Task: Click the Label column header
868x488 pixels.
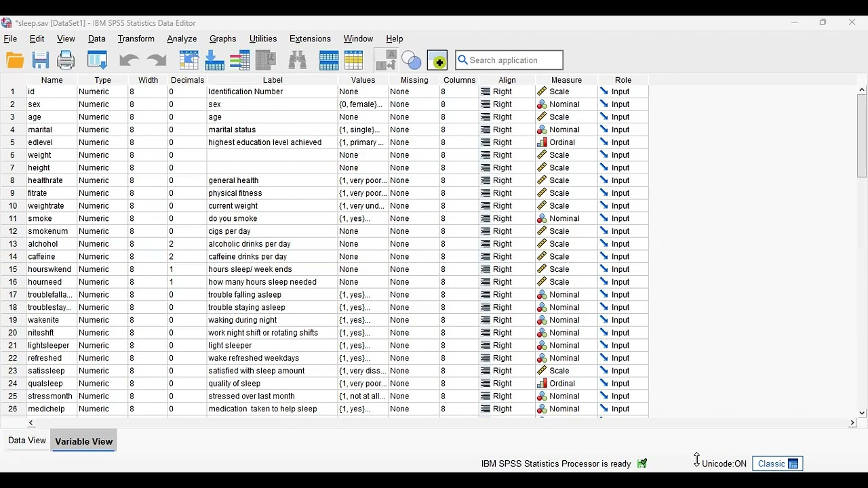Action: [x=273, y=80]
